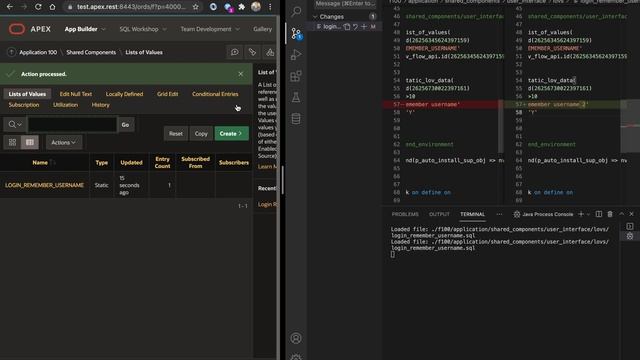Screen dimensions: 640x360
Task: Click the Copy button
Action: [x=201, y=133]
